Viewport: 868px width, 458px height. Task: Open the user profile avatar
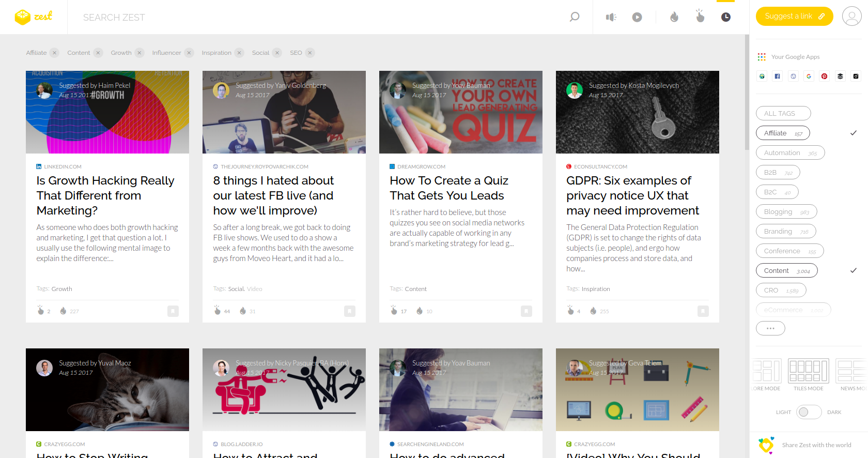pos(851,16)
